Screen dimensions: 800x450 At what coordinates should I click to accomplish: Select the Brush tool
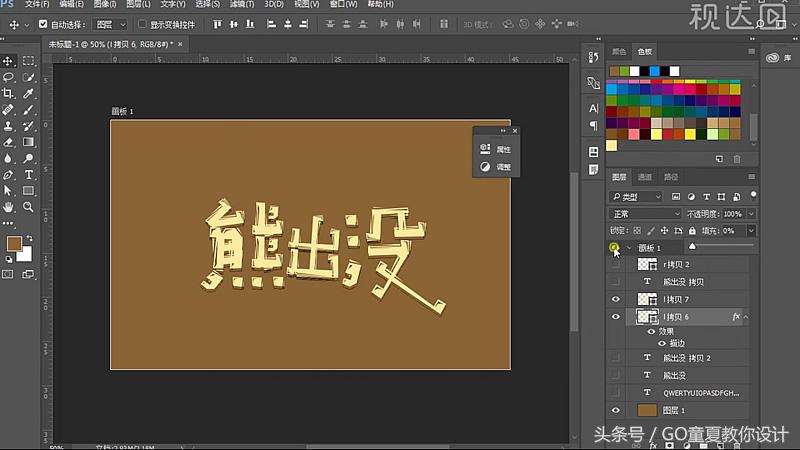click(x=29, y=110)
